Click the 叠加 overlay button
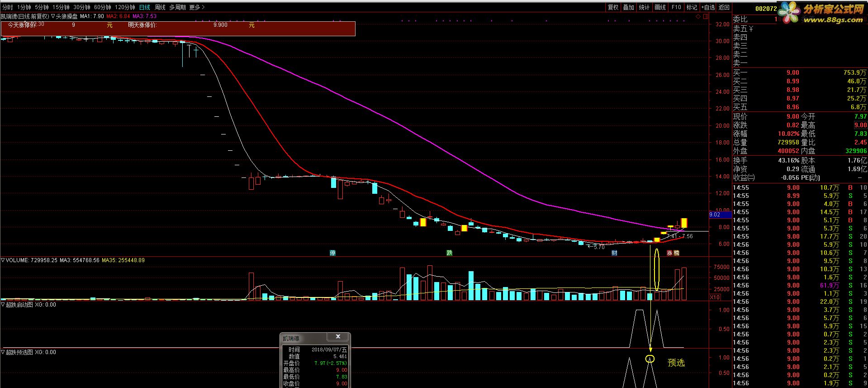This screenshot has width=868, height=388. click(x=629, y=7)
